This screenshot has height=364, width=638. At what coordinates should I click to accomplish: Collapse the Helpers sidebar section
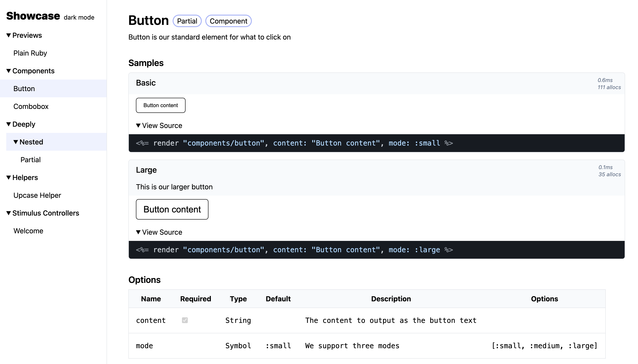(x=22, y=178)
